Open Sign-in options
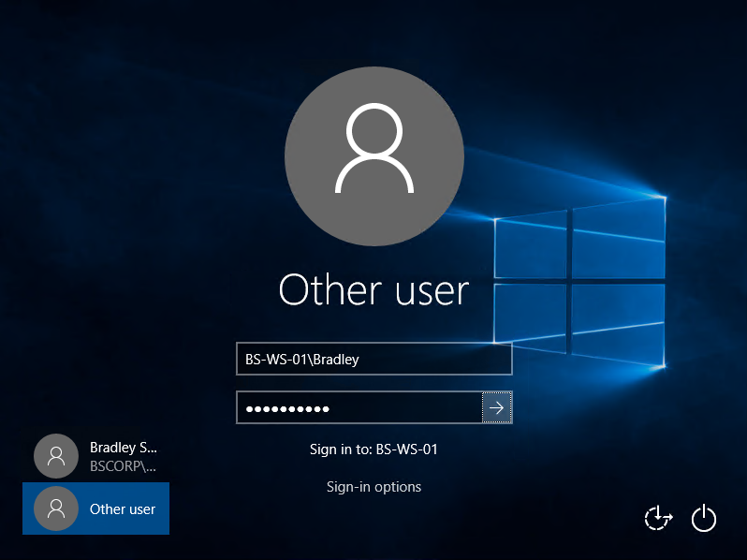Screen dimensions: 747x560 [374, 487]
